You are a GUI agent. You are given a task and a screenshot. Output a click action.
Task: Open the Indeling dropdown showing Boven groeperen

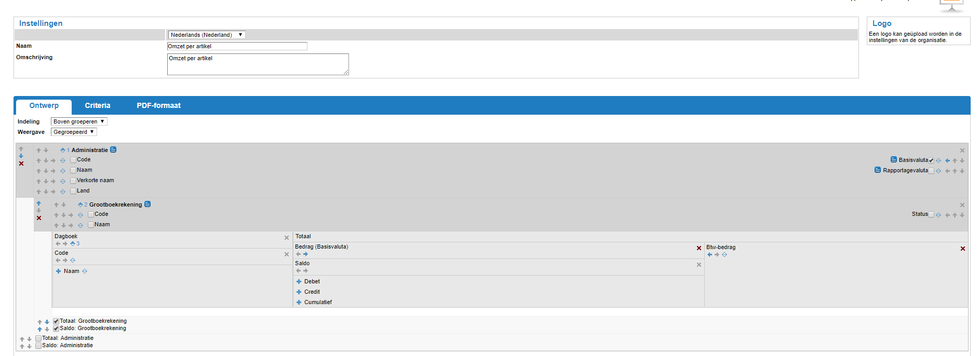[x=79, y=121]
